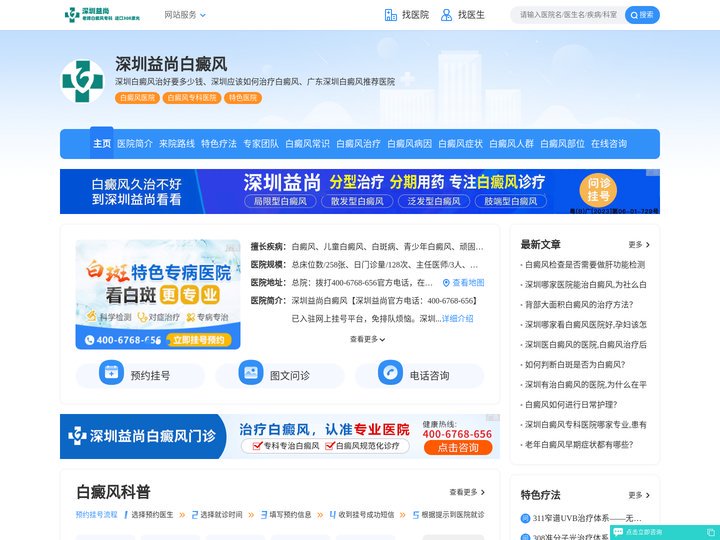Image resolution: width=720 pixels, height=540 pixels.
Task: Open the 白癜风症状 nav tab
Action: tap(461, 143)
